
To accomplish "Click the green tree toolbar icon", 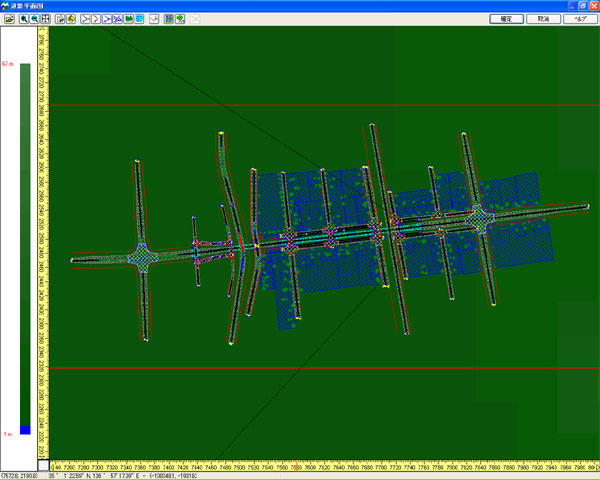I will click(179, 19).
